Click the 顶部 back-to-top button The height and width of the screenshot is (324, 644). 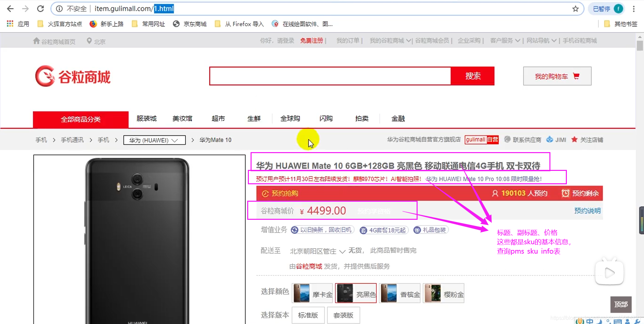[621, 304]
